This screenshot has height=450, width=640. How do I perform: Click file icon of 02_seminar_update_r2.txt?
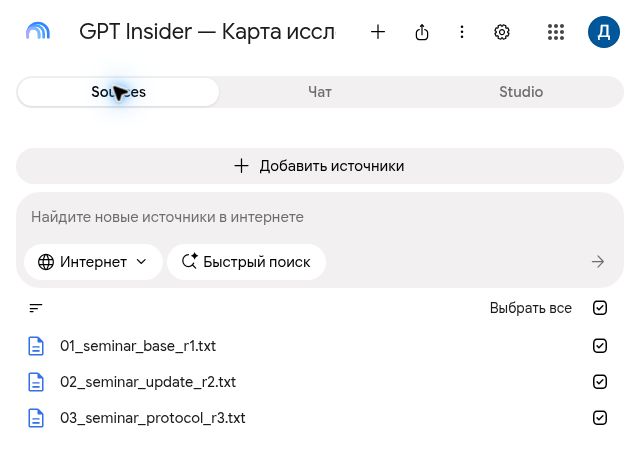36,382
